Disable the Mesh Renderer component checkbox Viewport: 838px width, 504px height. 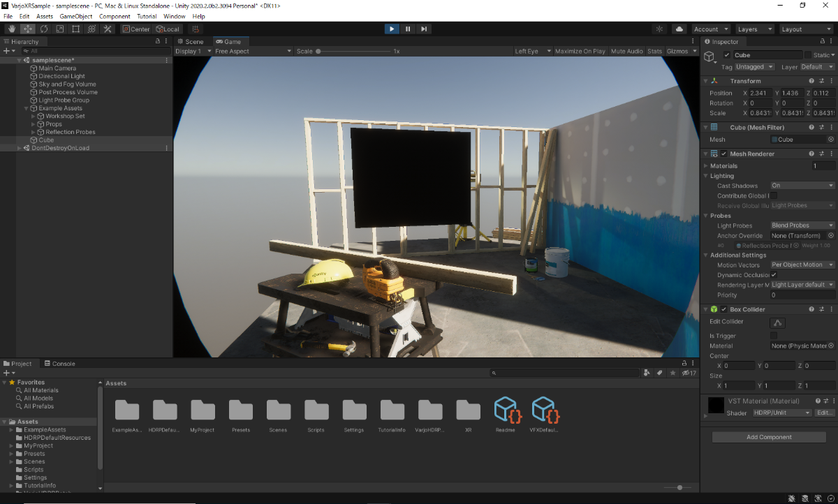724,154
